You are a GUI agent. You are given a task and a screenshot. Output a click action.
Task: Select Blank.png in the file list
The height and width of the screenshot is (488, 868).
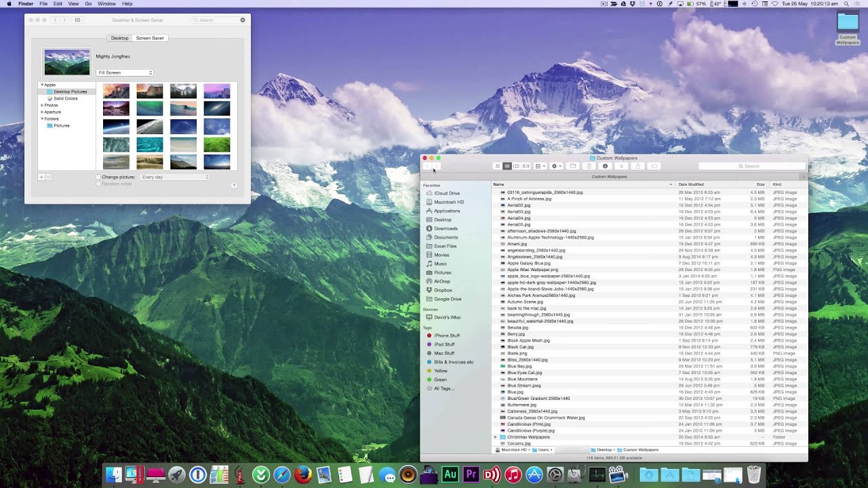517,353
